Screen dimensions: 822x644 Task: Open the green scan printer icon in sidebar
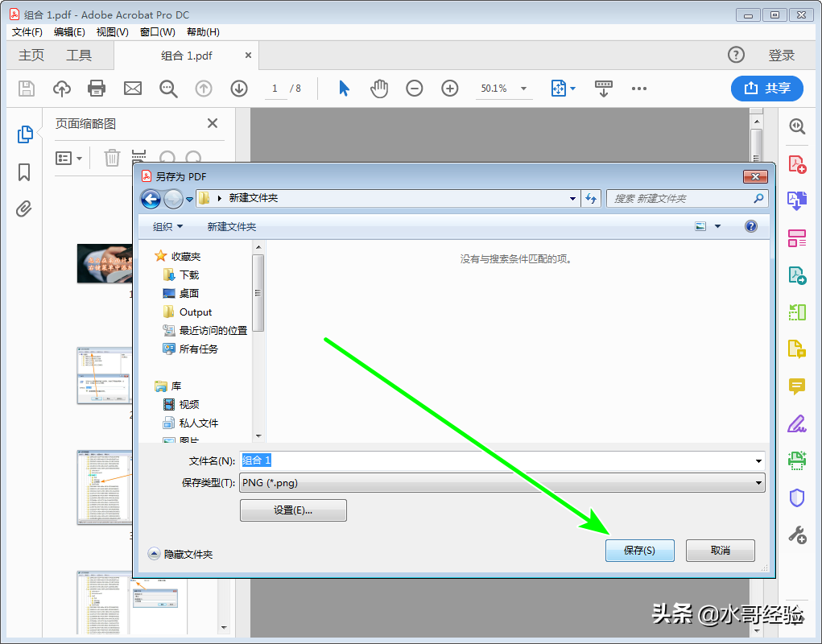pos(797,460)
